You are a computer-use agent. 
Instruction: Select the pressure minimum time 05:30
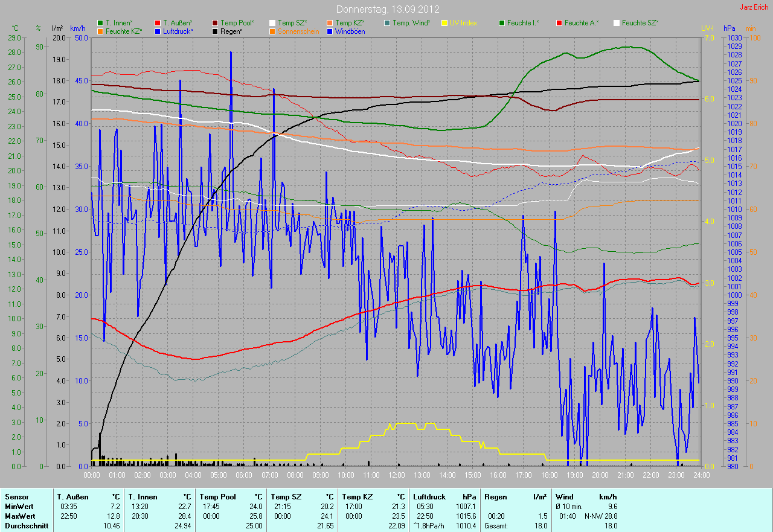(x=426, y=507)
